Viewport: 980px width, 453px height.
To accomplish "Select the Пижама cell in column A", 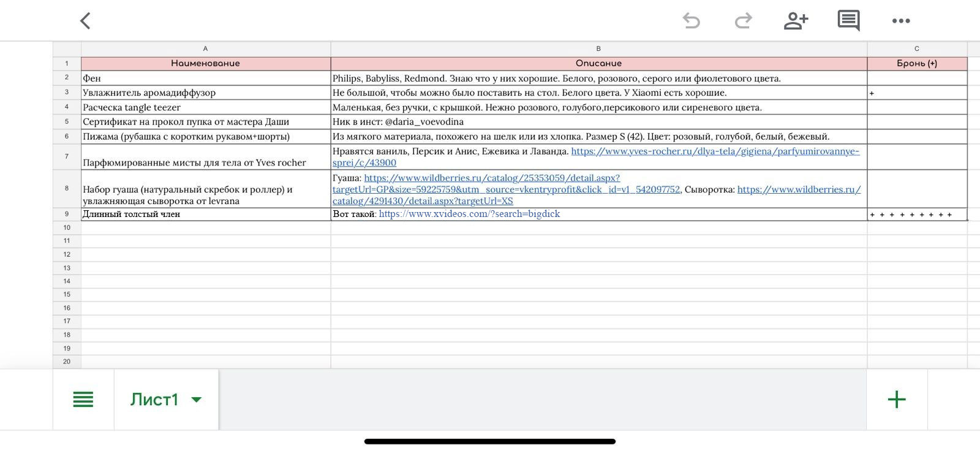I will click(206, 137).
